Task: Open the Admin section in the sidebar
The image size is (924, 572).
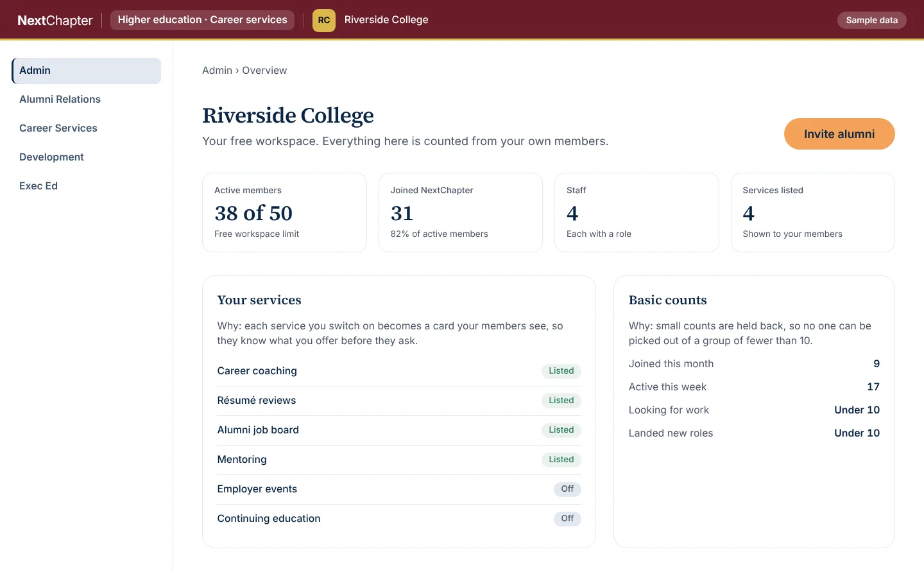Action: (87, 71)
